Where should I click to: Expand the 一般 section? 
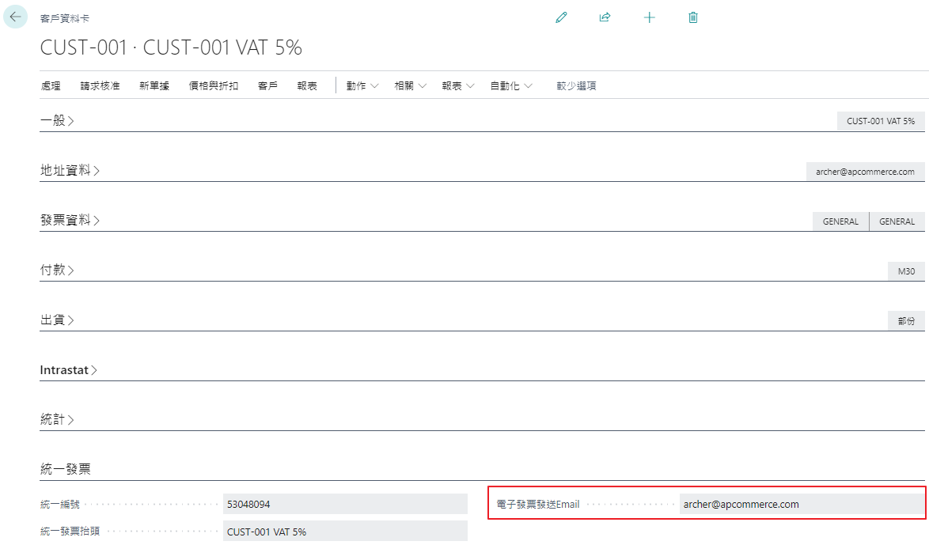(57, 121)
